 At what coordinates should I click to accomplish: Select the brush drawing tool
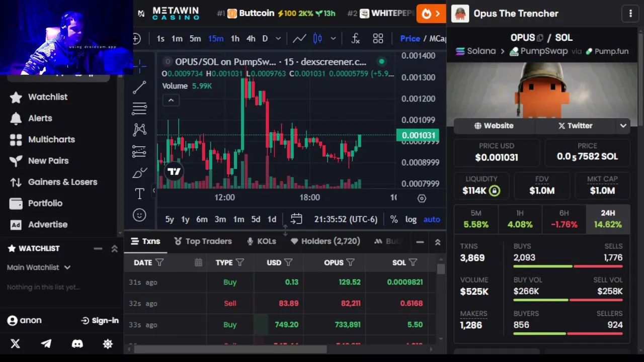click(139, 172)
